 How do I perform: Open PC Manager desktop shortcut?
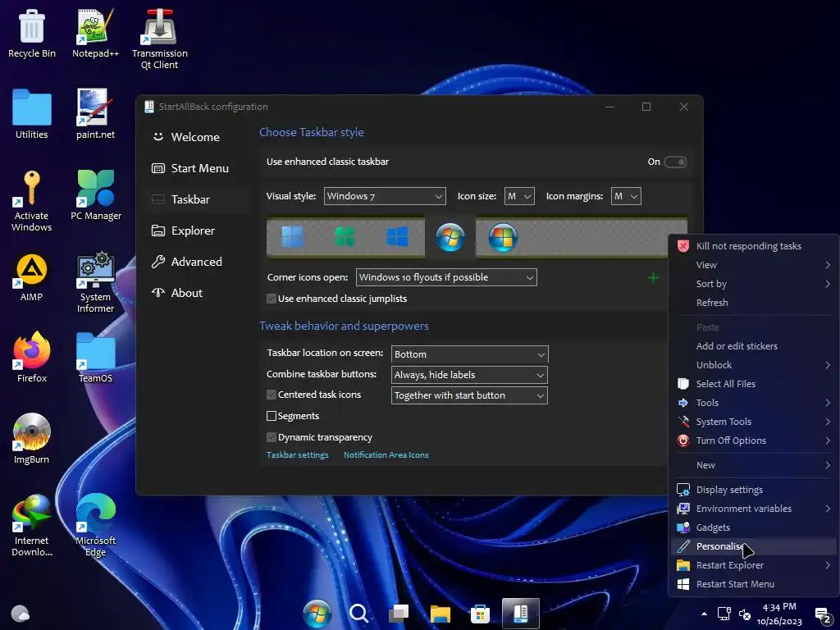click(96, 195)
